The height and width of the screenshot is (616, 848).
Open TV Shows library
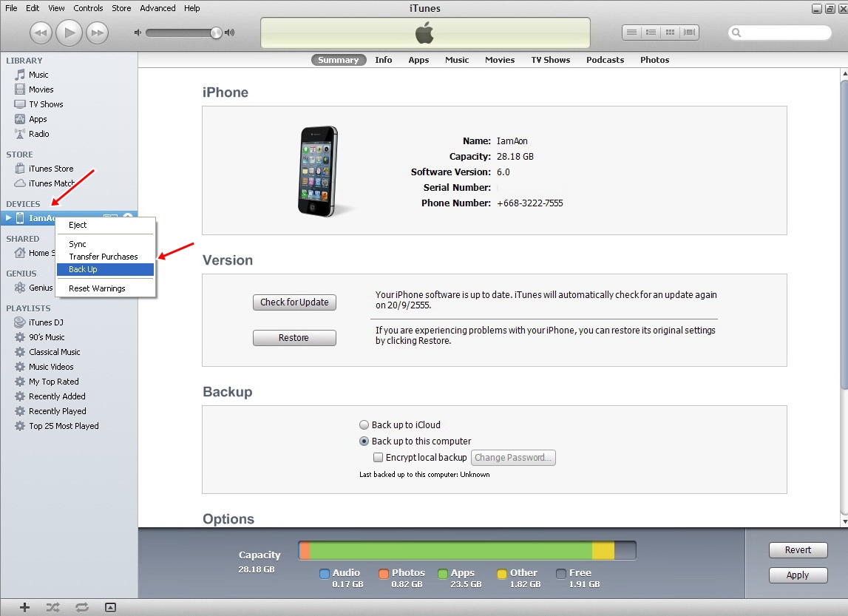(46, 104)
